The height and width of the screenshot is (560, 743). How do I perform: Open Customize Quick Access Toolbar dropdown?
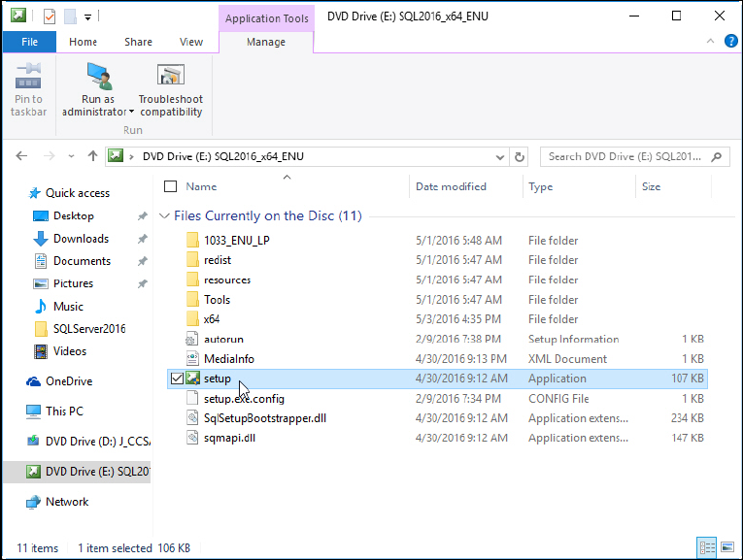pos(87,17)
